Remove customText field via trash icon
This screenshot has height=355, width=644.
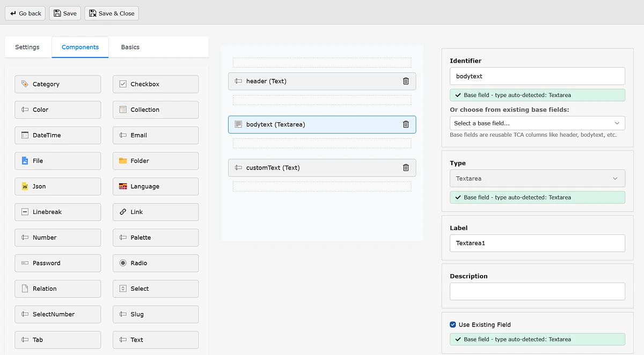406,168
